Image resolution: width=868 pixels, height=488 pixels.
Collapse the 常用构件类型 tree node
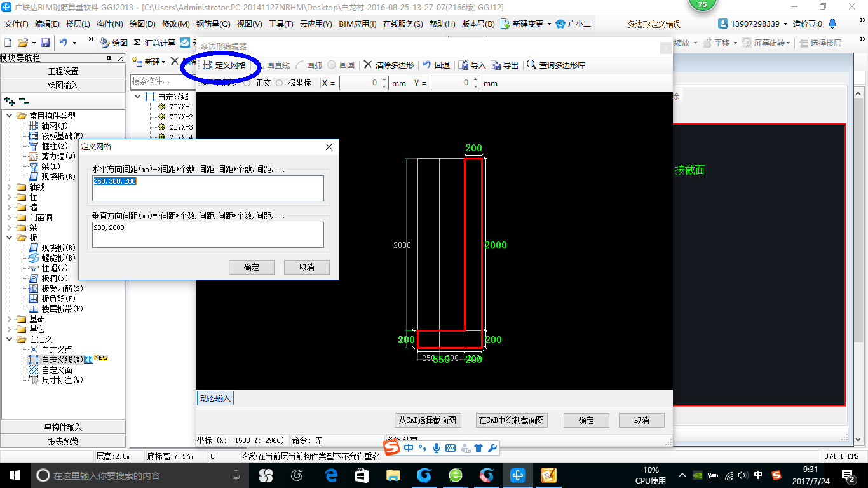[x=10, y=116]
